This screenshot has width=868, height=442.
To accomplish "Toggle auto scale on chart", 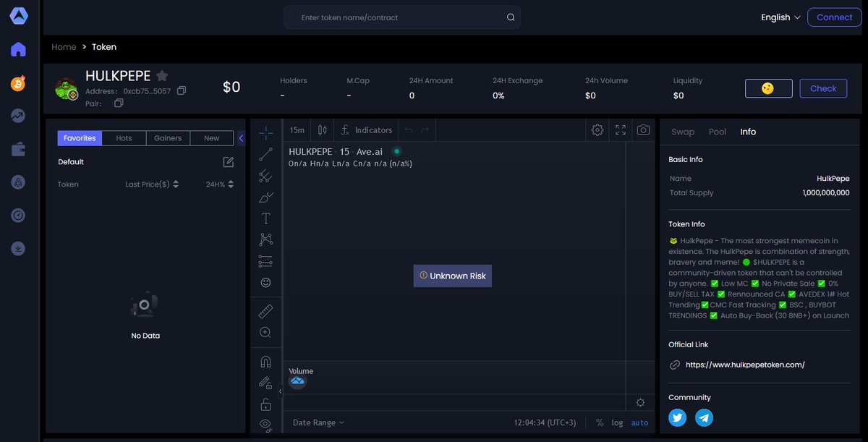I will (x=639, y=422).
